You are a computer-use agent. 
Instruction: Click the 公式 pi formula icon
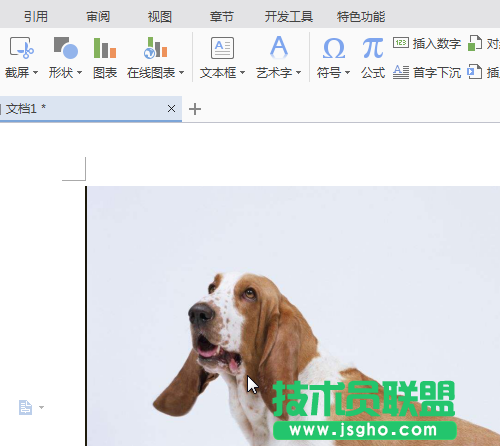click(x=373, y=48)
